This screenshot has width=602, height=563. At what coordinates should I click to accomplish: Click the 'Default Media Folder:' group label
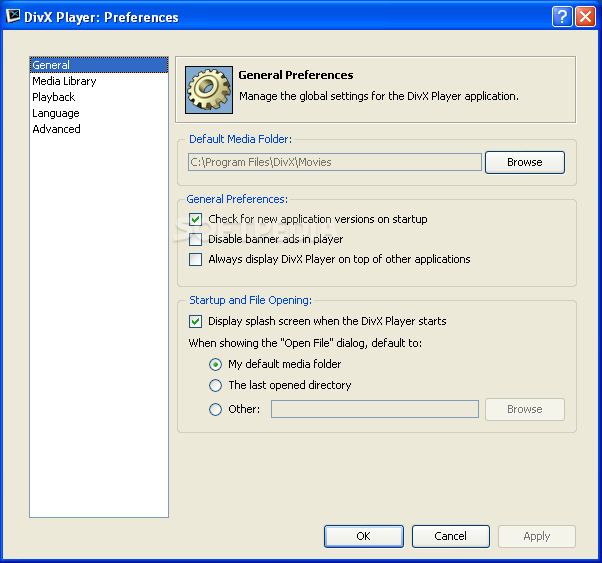click(x=240, y=139)
